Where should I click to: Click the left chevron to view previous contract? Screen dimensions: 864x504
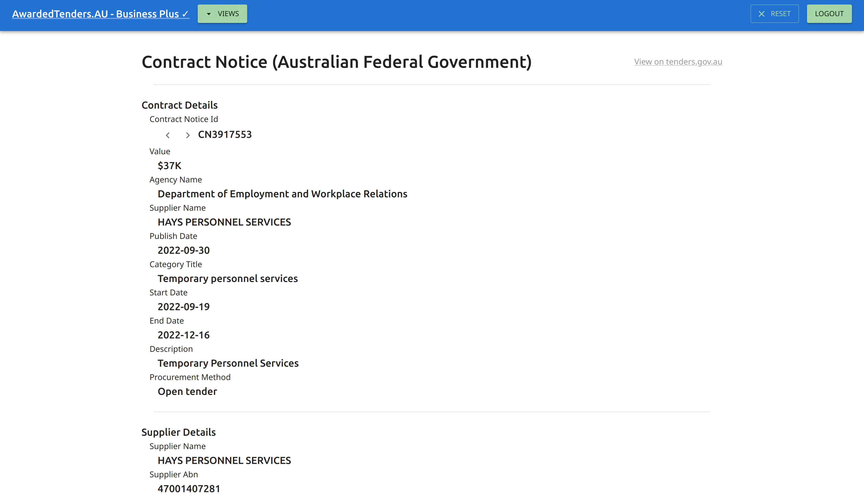tap(168, 135)
